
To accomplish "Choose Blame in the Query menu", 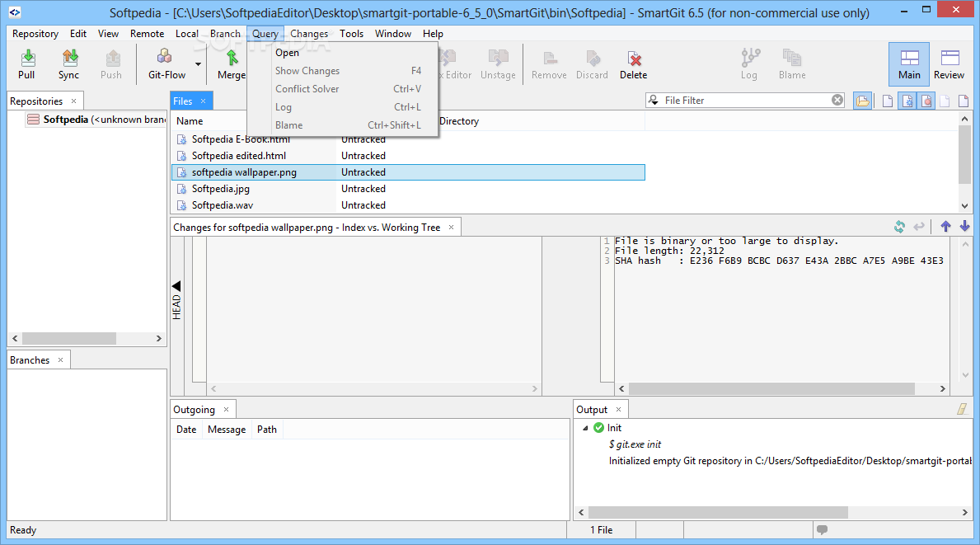I will click(343, 125).
